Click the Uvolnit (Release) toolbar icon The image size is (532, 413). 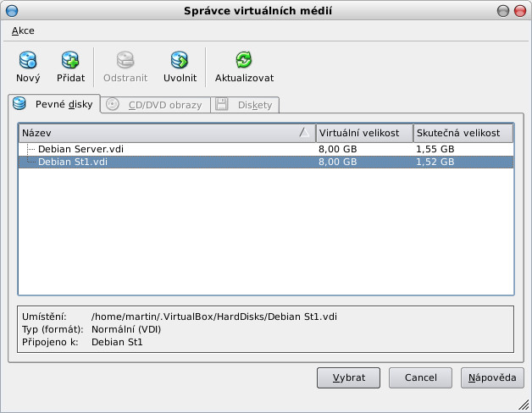180,60
